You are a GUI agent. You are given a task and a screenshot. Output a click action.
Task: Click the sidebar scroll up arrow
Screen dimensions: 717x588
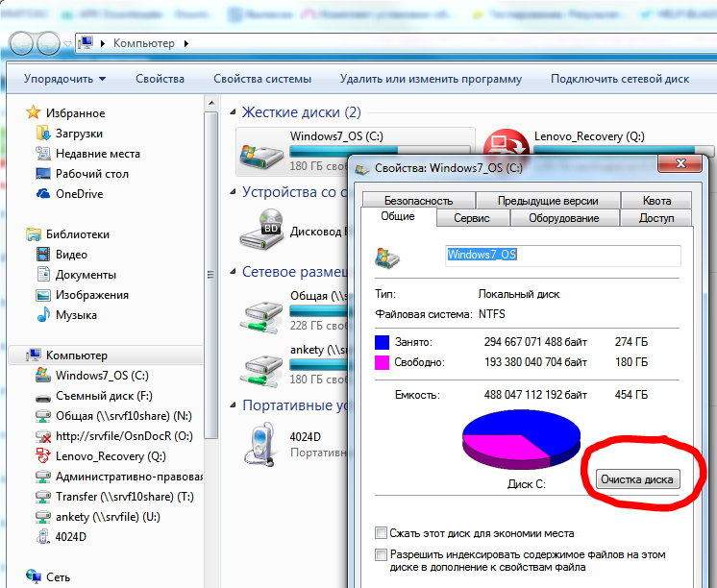coord(210,103)
